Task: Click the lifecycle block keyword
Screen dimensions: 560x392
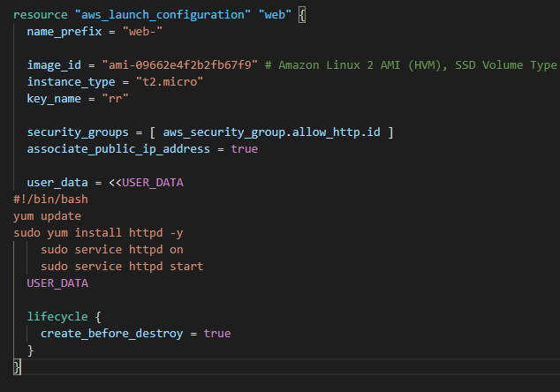Action: coord(57,317)
